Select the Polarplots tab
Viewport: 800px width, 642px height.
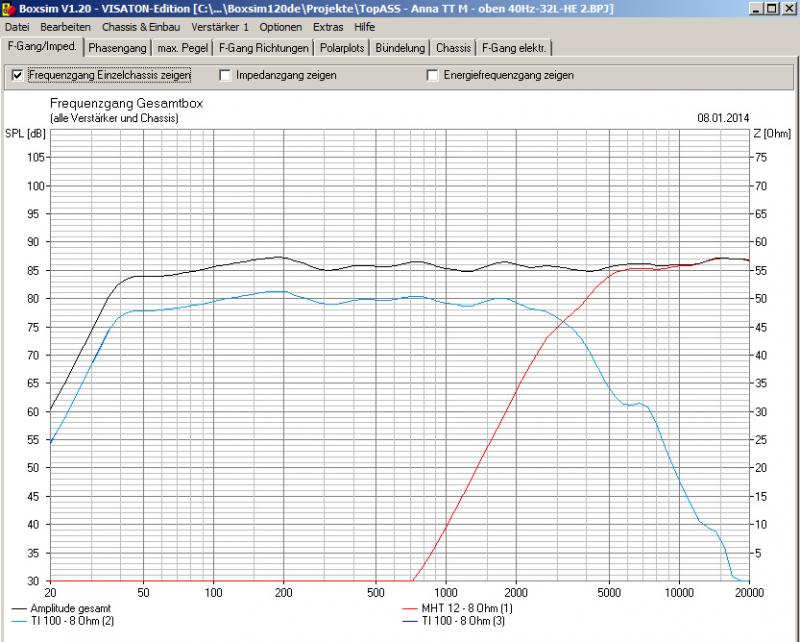pyautogui.click(x=342, y=48)
